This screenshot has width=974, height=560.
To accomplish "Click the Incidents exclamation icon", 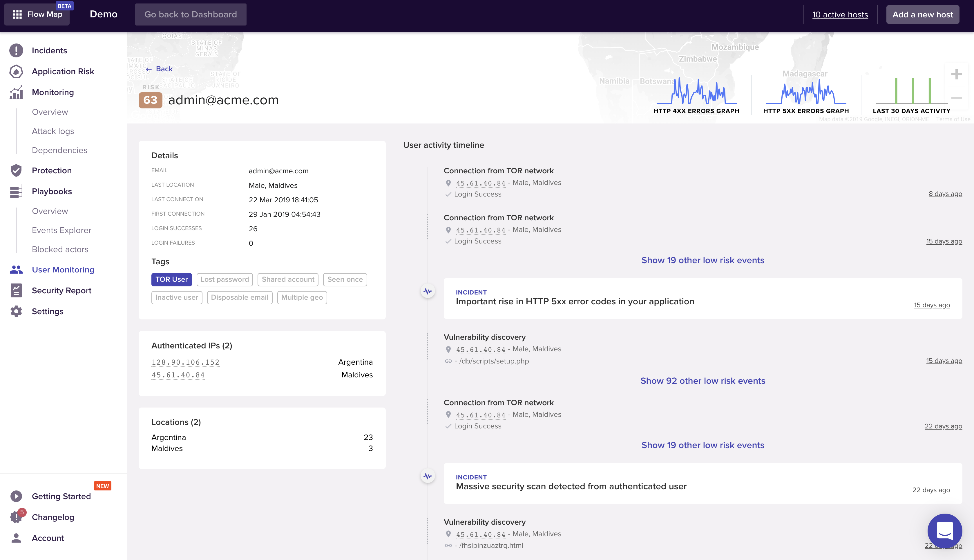I will pyautogui.click(x=16, y=50).
